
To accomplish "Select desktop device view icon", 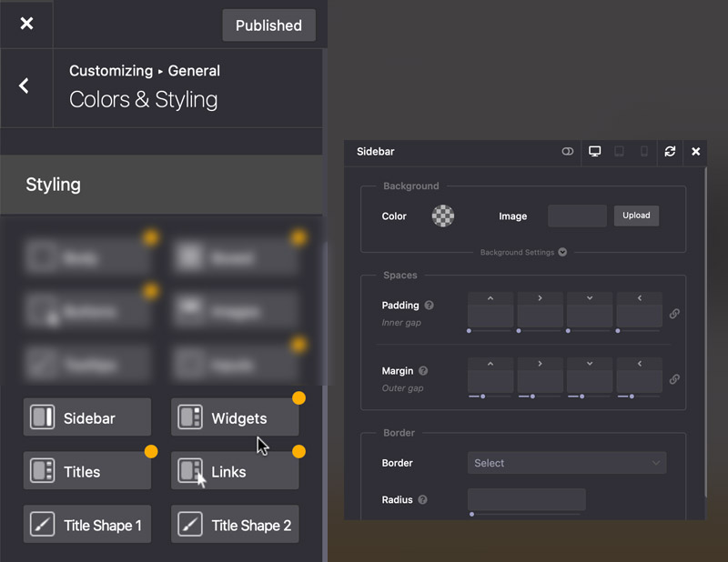I will pyautogui.click(x=595, y=152).
